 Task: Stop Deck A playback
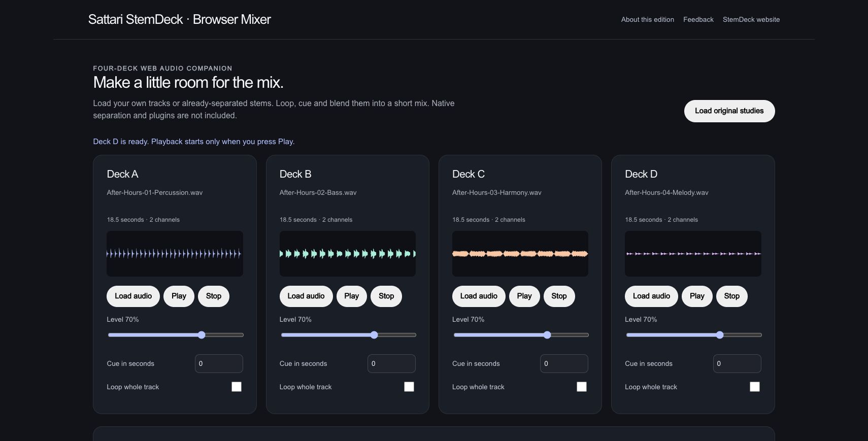point(214,296)
